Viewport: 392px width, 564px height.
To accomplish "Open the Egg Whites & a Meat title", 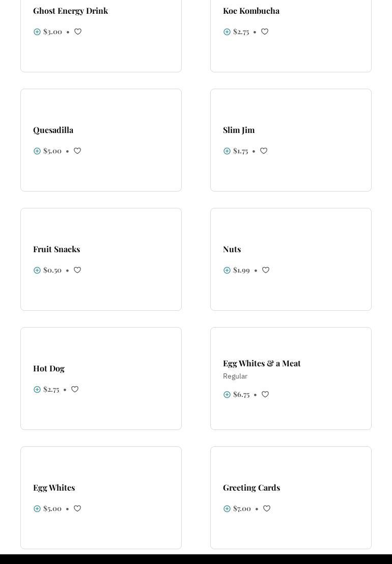I will [x=262, y=363].
